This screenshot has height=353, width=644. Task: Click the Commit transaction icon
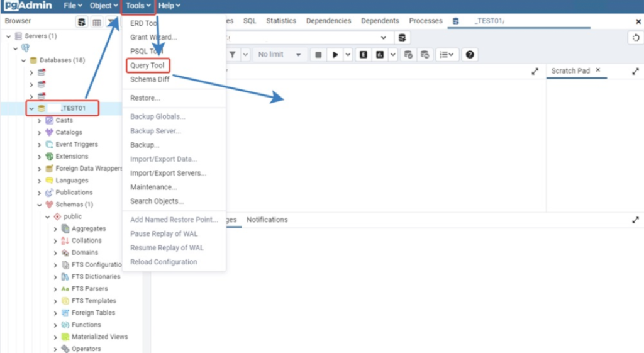click(409, 55)
